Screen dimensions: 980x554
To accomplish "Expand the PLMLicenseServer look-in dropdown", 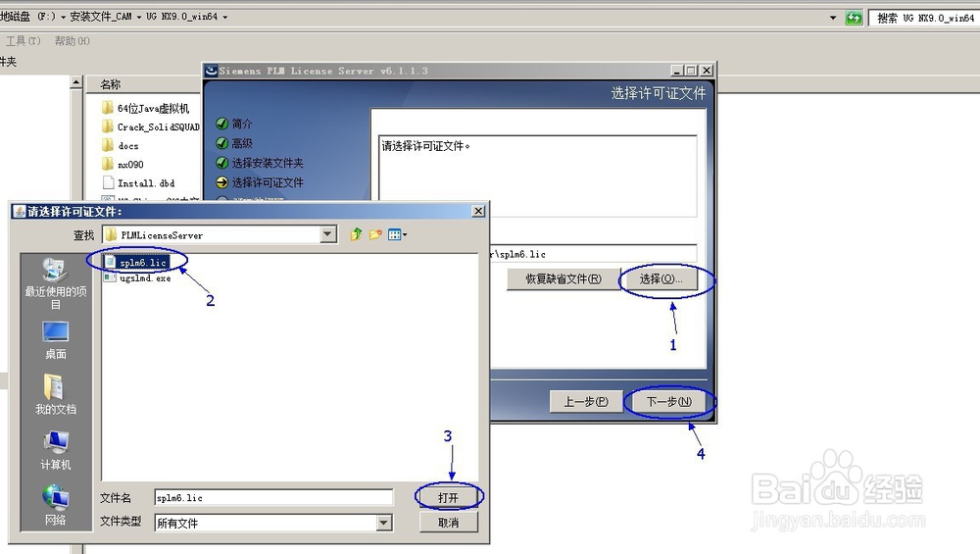I will click(x=328, y=234).
